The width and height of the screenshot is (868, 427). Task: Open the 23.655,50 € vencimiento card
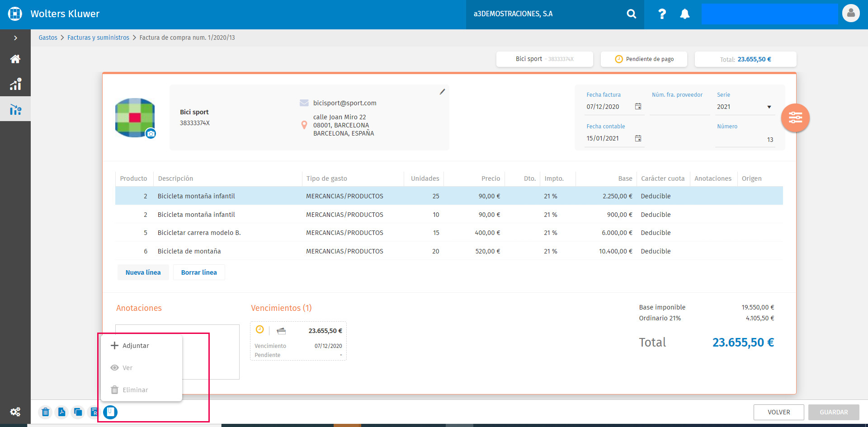click(298, 341)
